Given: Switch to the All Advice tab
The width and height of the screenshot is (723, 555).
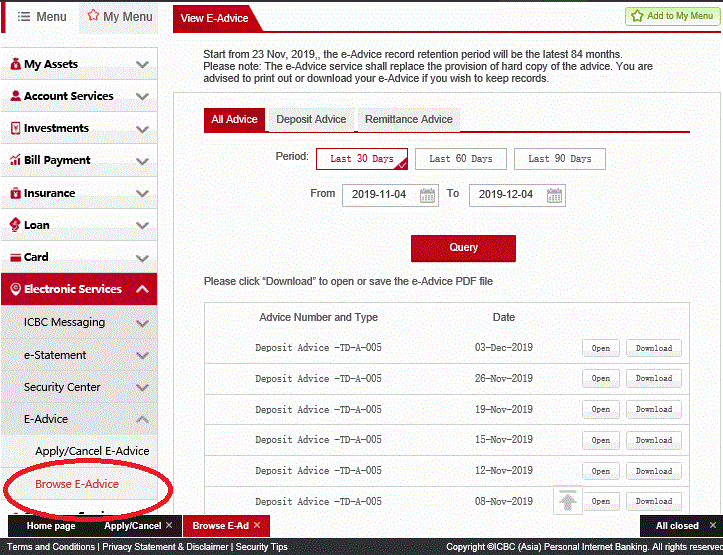Looking at the screenshot, I should pyautogui.click(x=234, y=120).
